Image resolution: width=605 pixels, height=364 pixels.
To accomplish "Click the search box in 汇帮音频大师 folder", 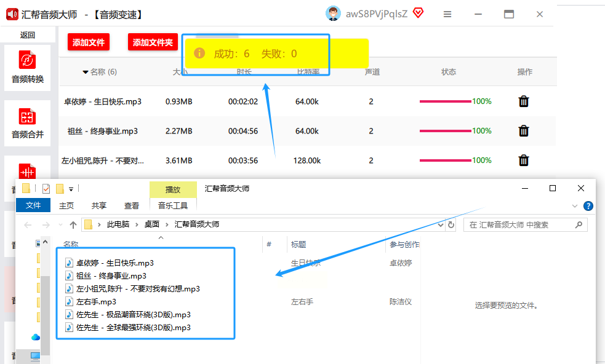I will pyautogui.click(x=525, y=225).
